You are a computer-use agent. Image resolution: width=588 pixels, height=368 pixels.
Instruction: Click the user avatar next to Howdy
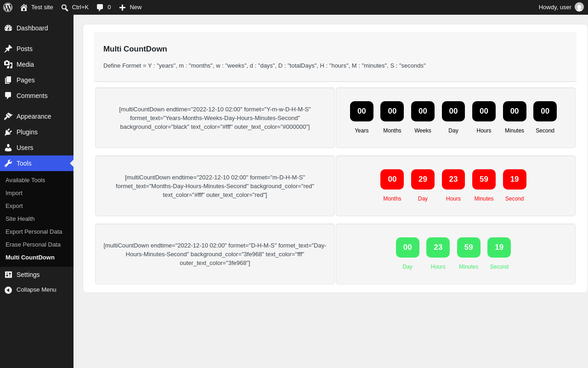click(x=579, y=7)
